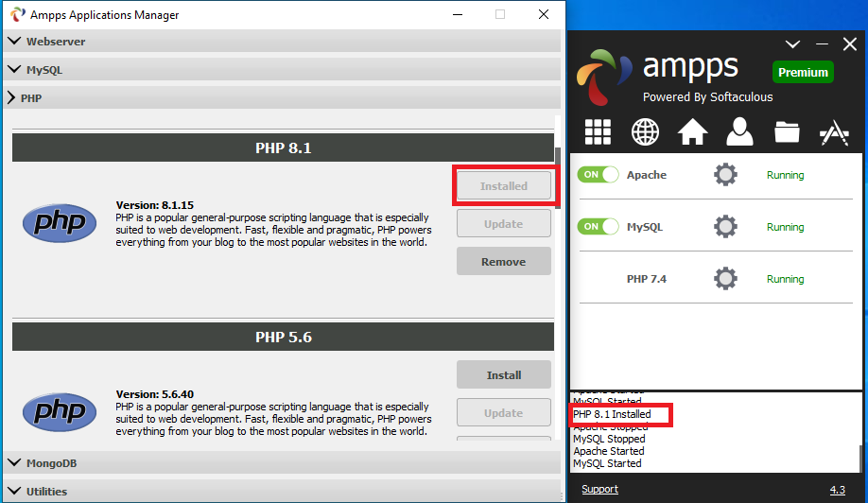Open the Support link
This screenshot has height=503, width=868.
point(599,489)
